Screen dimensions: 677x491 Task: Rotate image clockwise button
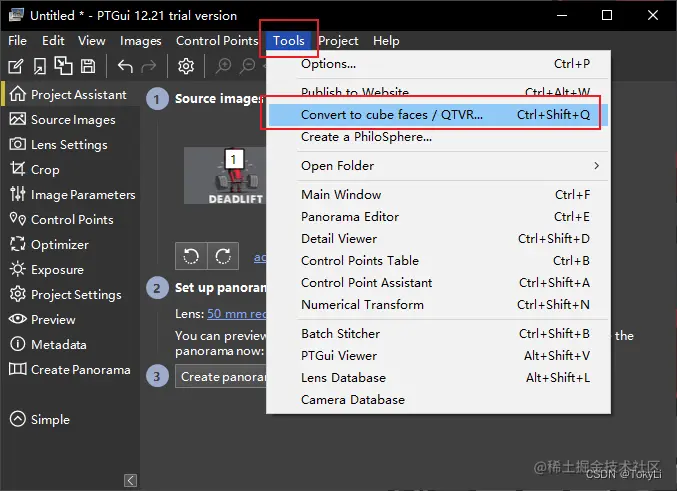click(223, 256)
